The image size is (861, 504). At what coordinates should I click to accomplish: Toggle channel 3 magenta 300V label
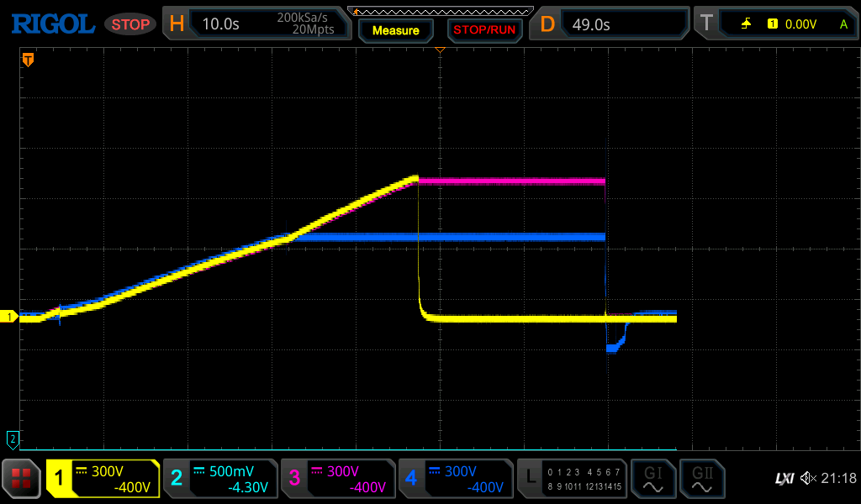338,479
